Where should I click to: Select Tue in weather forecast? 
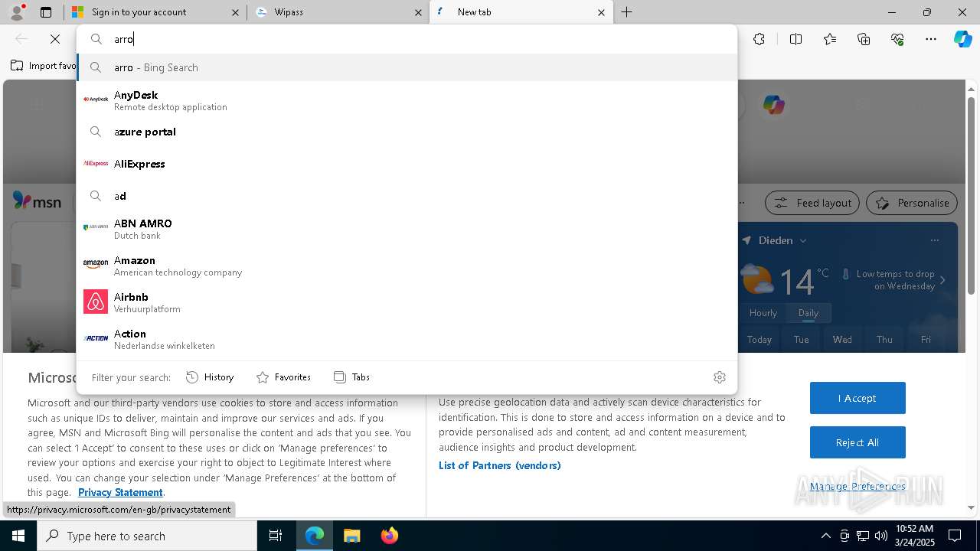pyautogui.click(x=801, y=339)
